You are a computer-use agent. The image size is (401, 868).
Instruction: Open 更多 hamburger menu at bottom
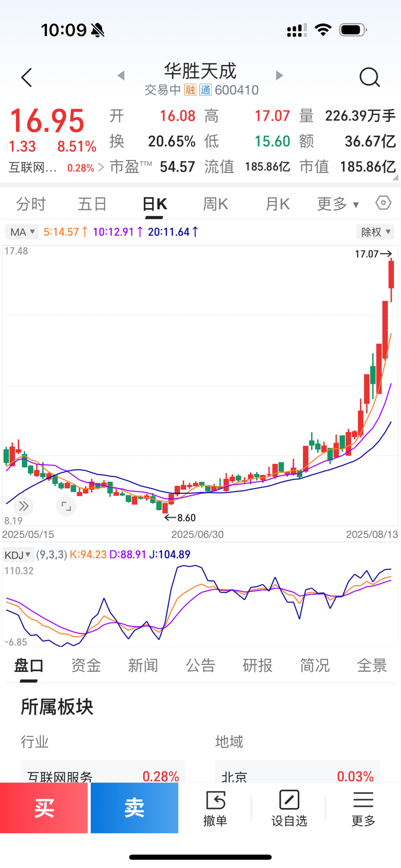(363, 808)
